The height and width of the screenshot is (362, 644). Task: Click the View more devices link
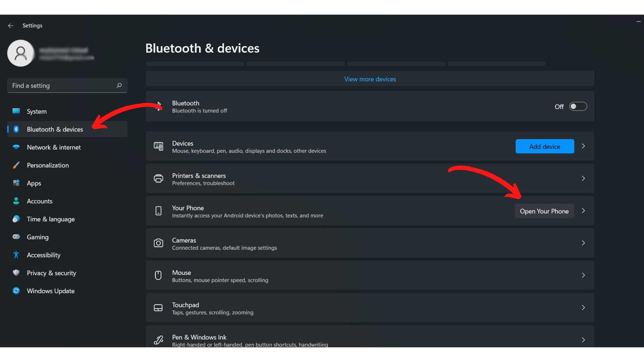(370, 79)
